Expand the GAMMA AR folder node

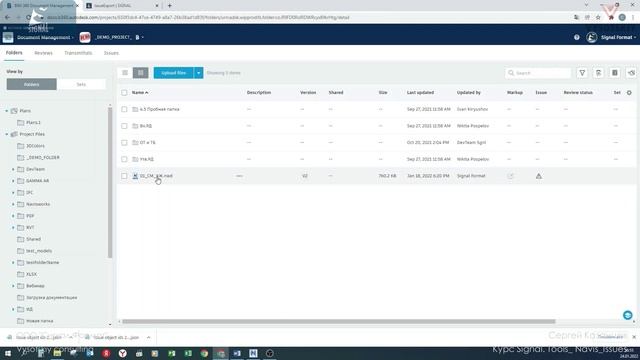point(13,181)
